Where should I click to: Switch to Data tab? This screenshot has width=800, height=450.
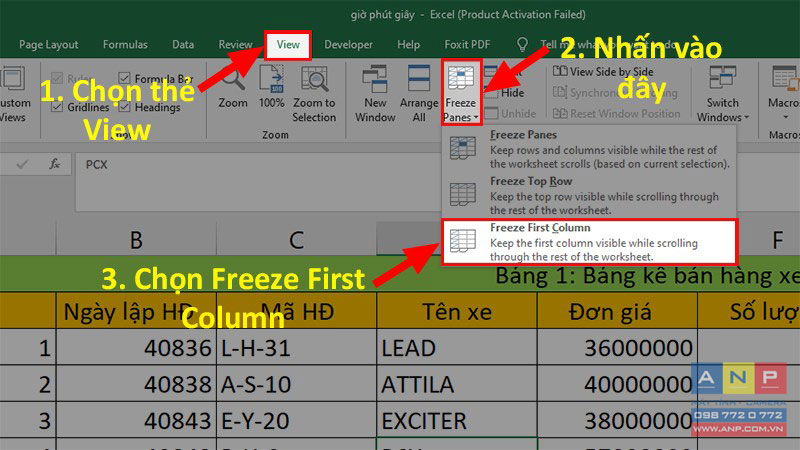point(183,45)
